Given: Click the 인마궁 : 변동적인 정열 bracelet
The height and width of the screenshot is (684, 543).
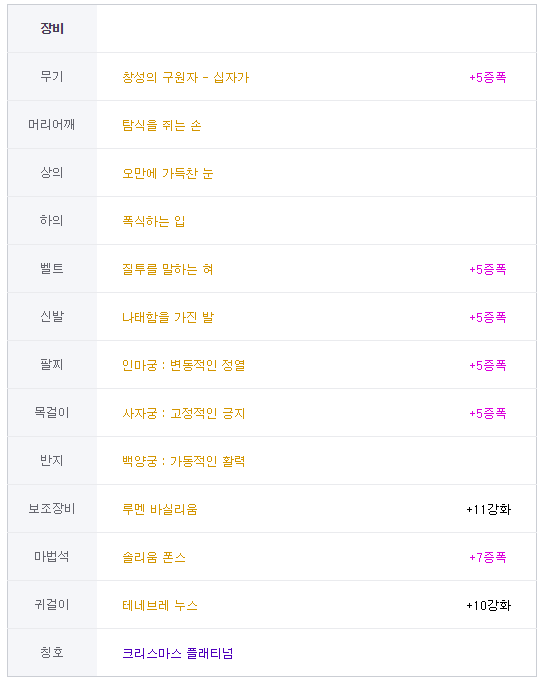Looking at the screenshot, I should coord(184,365).
